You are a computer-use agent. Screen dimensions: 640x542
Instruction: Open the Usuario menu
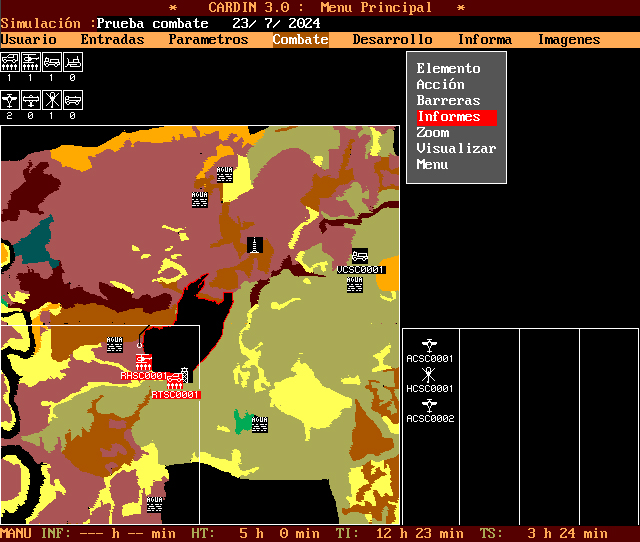29,40
